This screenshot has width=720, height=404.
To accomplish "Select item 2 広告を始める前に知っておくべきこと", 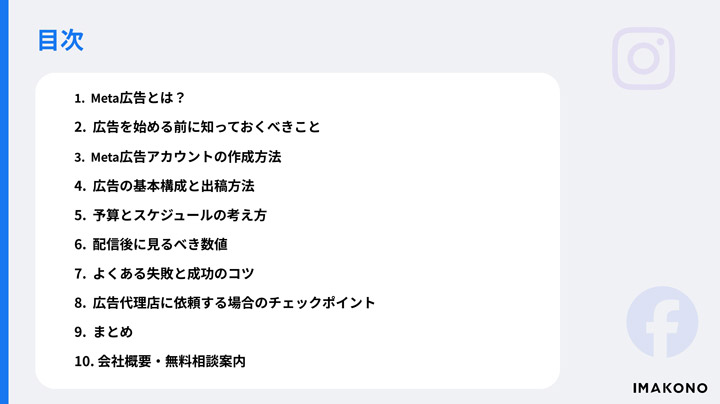I will (x=197, y=127).
